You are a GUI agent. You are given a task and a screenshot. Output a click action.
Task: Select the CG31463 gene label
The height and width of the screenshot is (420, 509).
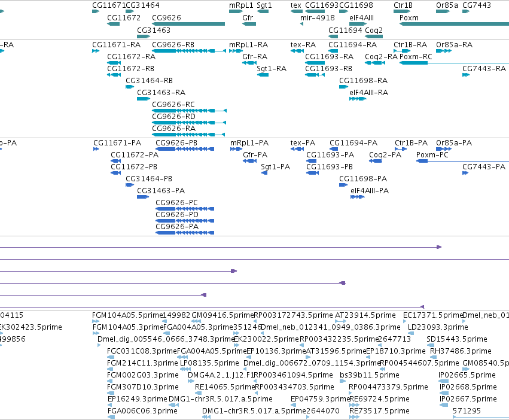click(x=154, y=30)
